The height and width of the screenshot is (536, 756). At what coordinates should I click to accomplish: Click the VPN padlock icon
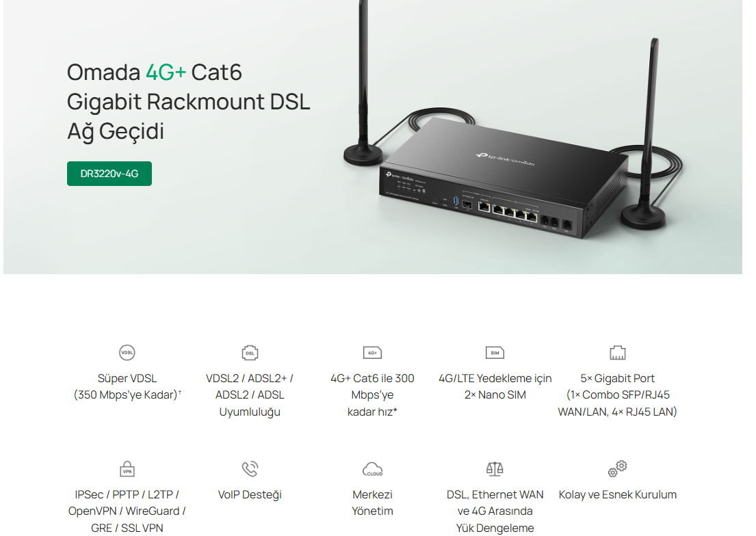pyautogui.click(x=127, y=469)
